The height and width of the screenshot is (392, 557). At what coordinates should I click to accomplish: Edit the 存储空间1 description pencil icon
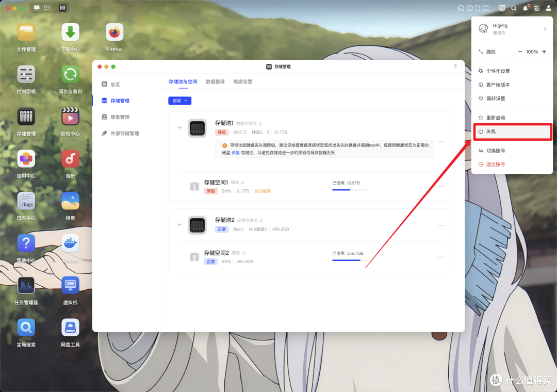click(242, 182)
